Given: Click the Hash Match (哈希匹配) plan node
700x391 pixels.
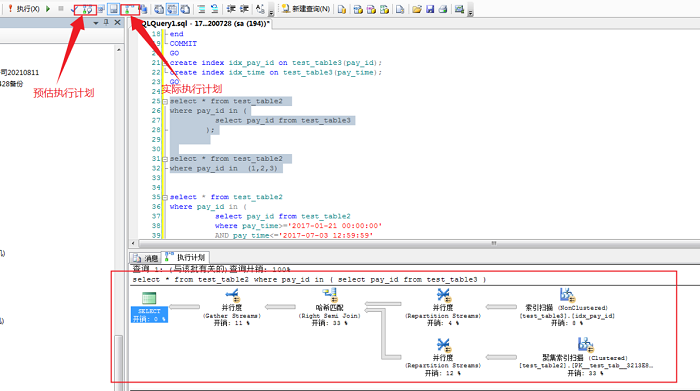Looking at the screenshot, I should coord(329,306).
